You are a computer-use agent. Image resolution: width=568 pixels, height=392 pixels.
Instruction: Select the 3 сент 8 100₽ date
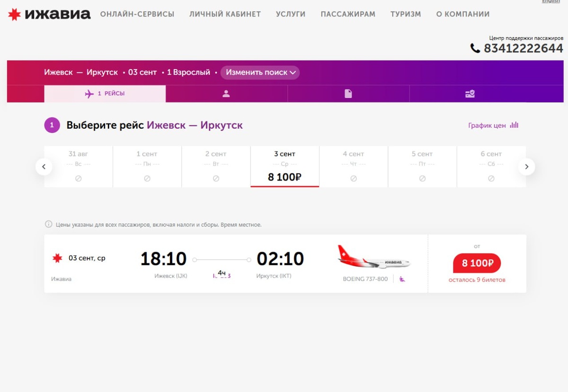pos(285,166)
